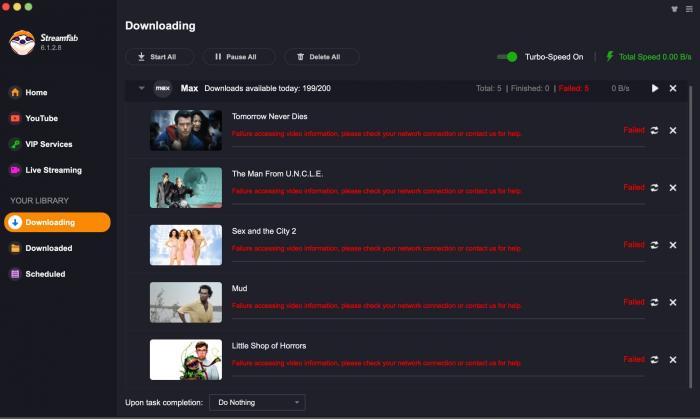The height and width of the screenshot is (419, 700).
Task: Switch to the Downloaded library
Action: 48,248
